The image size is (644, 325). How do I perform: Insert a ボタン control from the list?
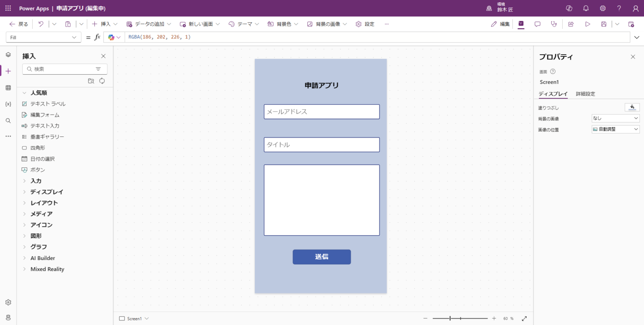(38, 170)
